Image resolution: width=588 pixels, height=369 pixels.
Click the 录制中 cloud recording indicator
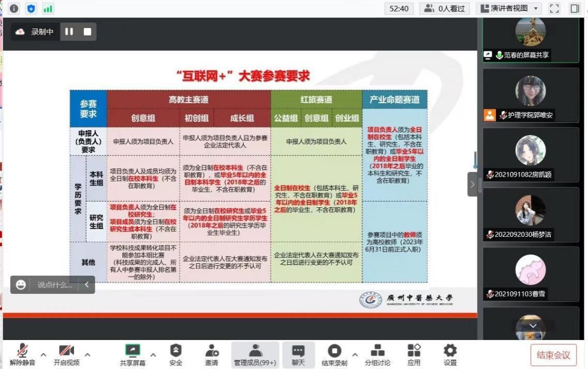click(x=35, y=32)
